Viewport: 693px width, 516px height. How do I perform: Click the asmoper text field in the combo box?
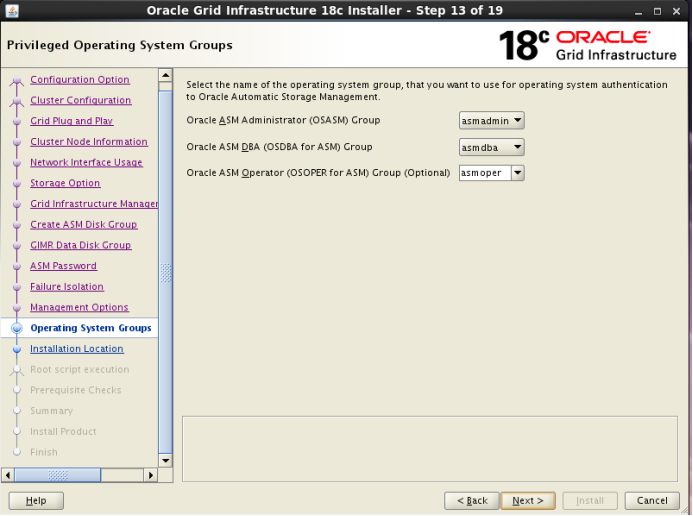click(x=485, y=173)
